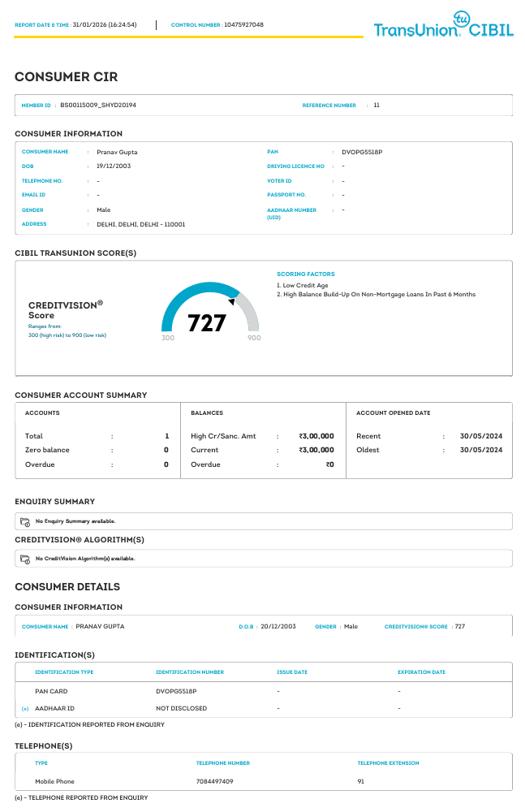Screen dimensions: 525x812
Task: Select telephone number 7084497409
Action: coord(214,782)
